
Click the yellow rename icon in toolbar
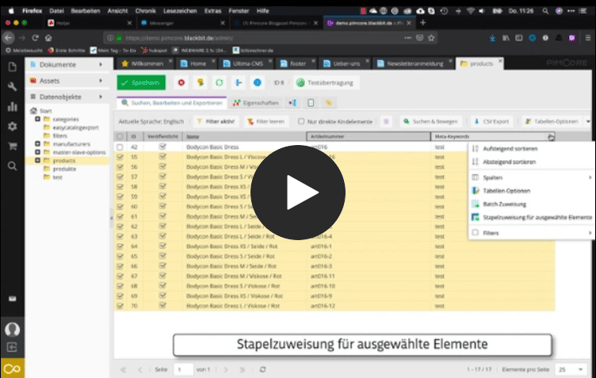click(200, 83)
